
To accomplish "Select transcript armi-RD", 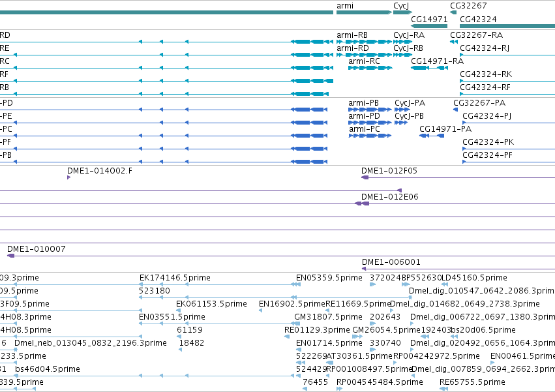I will coord(353,48).
